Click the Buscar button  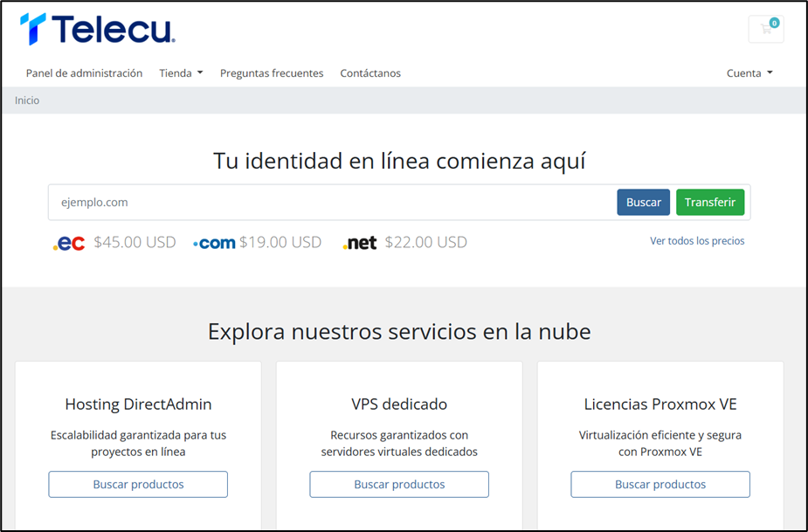644,202
